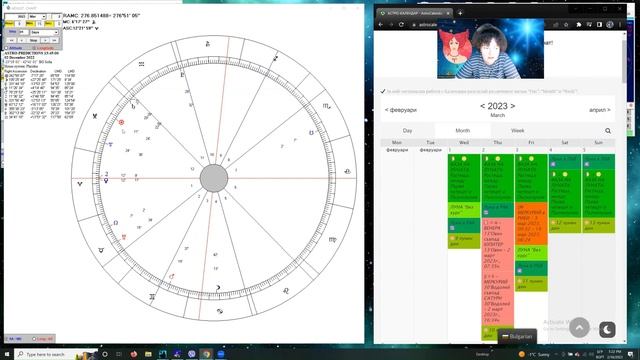Click the fast-forward step button

click(55, 40)
